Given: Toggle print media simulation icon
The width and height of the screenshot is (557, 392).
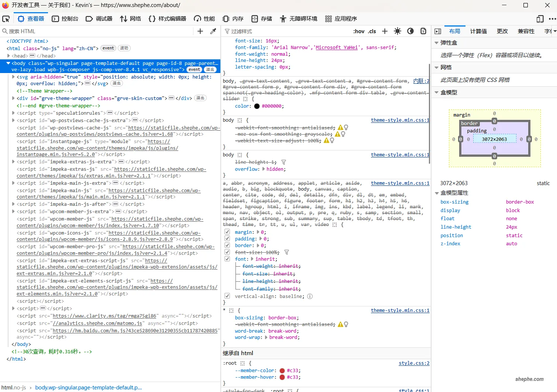Looking at the screenshot, I should pyautogui.click(x=423, y=31).
